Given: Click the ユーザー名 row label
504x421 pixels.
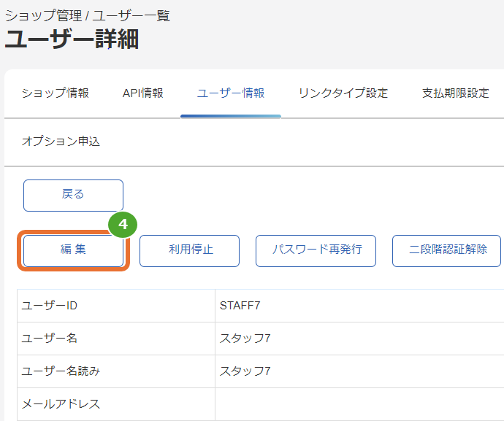Looking at the screenshot, I should click(50, 338).
